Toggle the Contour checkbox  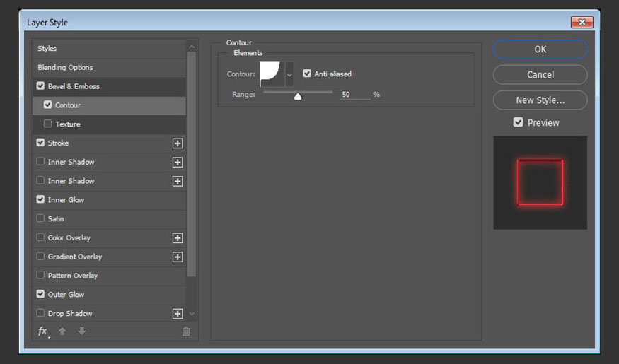pos(48,105)
